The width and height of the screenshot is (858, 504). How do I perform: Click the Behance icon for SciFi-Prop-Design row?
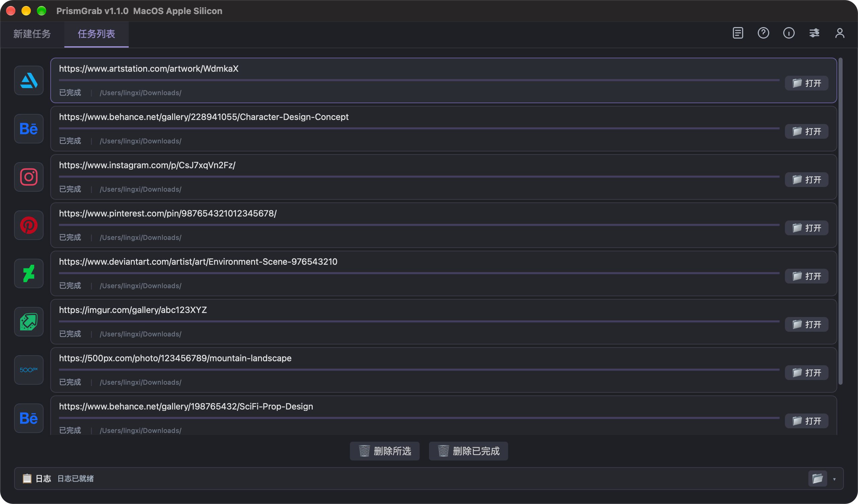28,418
